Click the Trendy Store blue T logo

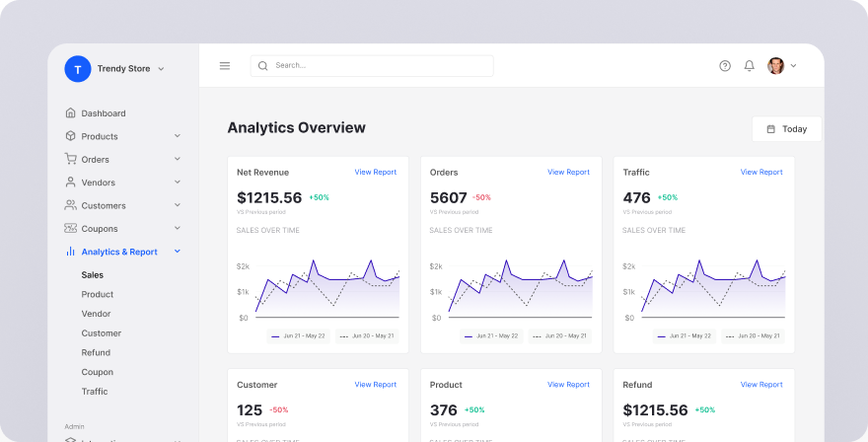coord(78,69)
